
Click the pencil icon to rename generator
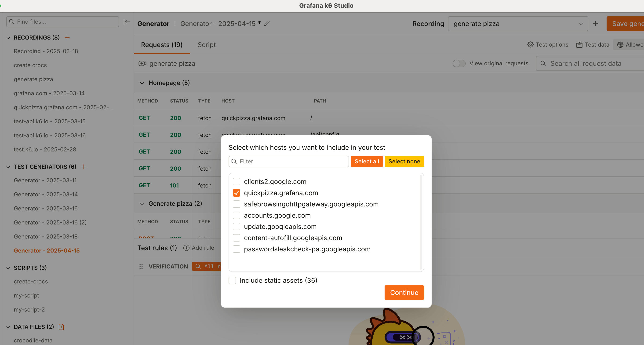267,23
